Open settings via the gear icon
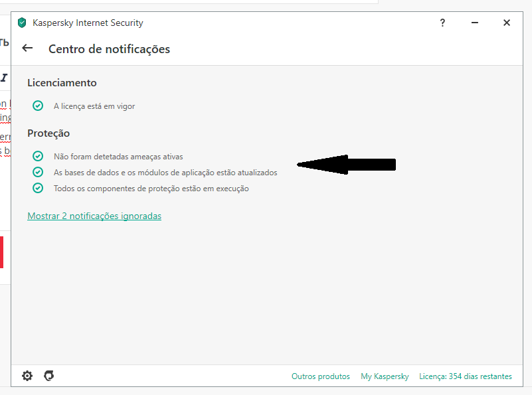The height and width of the screenshot is (395, 532). tap(27, 376)
